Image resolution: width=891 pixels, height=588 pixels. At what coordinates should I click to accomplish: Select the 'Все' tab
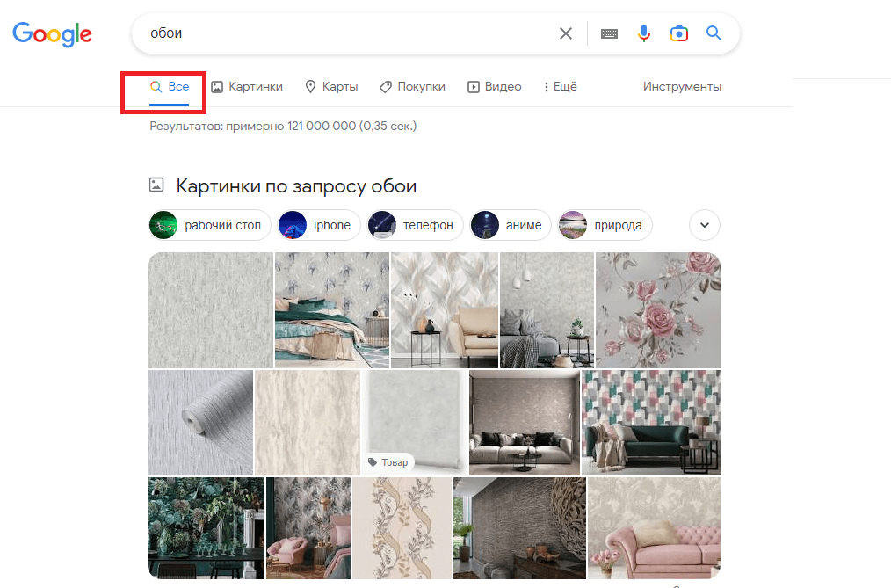click(x=170, y=87)
